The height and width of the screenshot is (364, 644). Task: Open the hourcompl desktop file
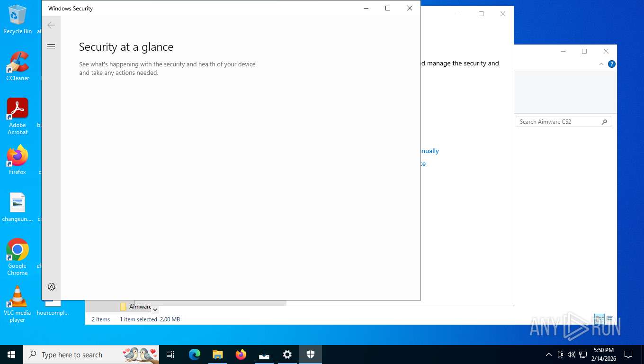[53, 308]
